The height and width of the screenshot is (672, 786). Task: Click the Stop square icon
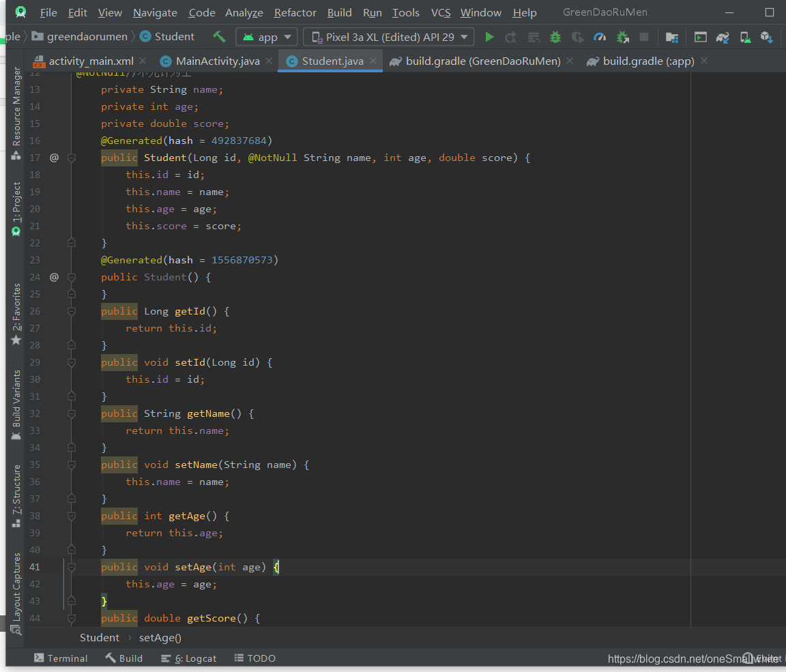pos(644,37)
